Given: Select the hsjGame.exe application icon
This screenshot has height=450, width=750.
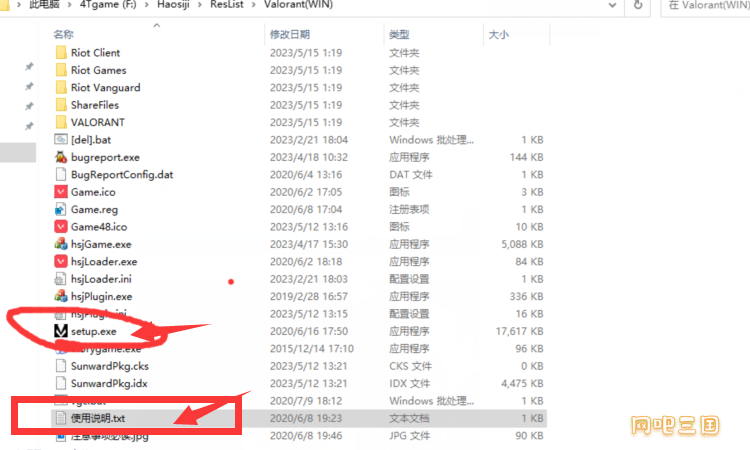Looking at the screenshot, I should [61, 244].
